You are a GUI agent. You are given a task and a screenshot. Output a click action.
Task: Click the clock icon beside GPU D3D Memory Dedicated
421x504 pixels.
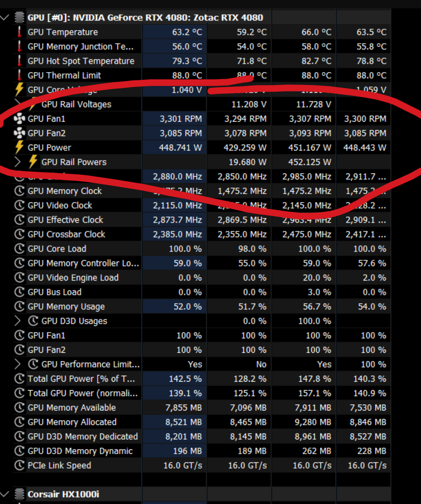tap(19, 436)
